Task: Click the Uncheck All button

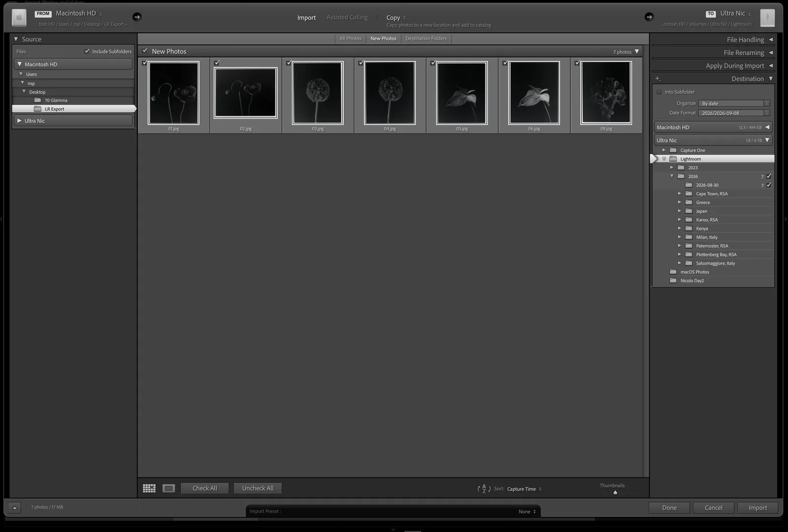Action: click(x=258, y=488)
